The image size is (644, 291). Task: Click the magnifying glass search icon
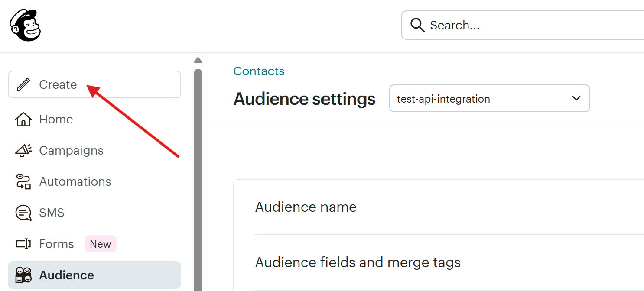417,25
